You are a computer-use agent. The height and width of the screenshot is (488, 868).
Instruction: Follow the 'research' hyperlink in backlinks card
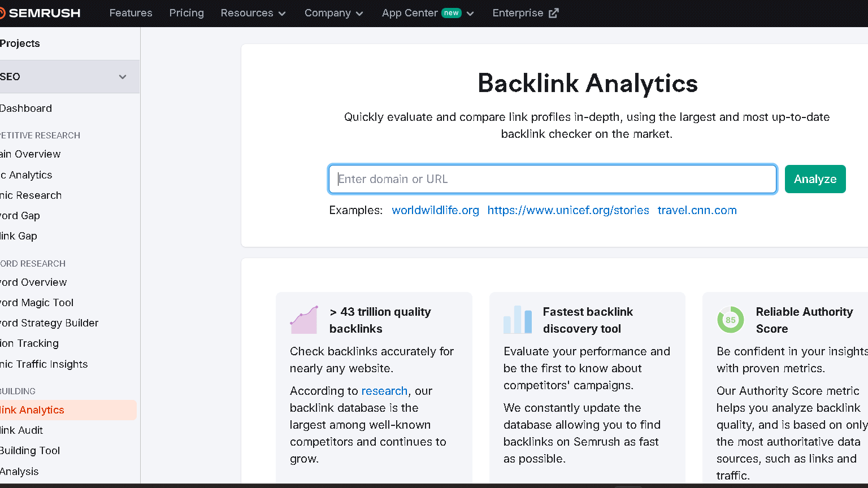(x=384, y=391)
